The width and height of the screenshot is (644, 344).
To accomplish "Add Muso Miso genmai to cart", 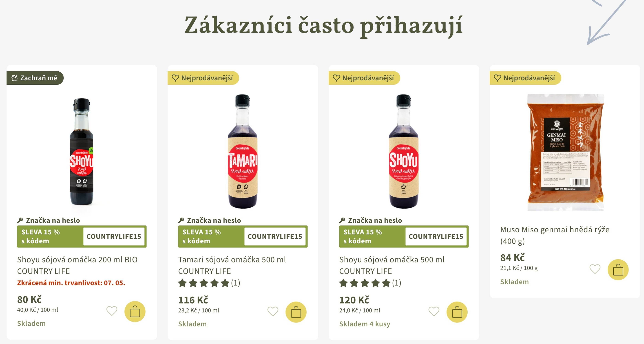I will click(x=618, y=270).
